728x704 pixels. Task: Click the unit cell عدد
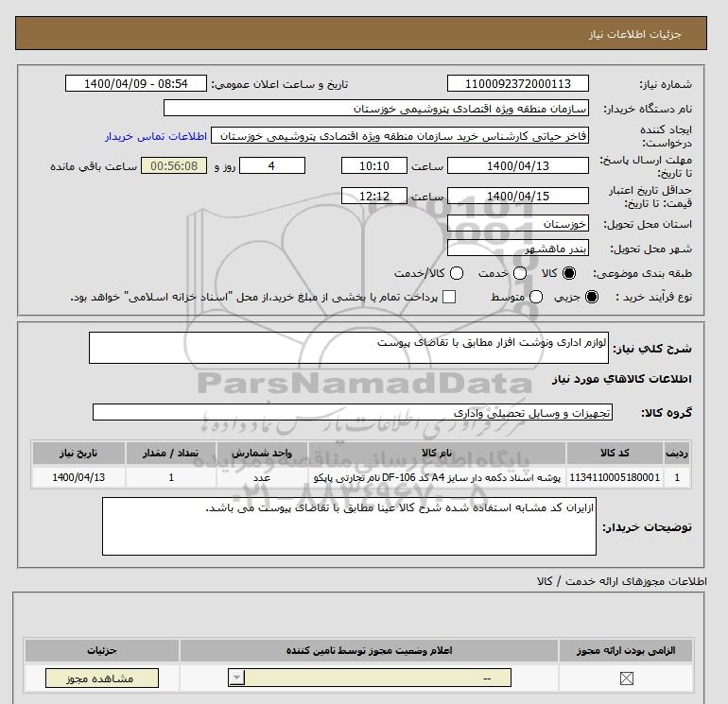pos(262,477)
